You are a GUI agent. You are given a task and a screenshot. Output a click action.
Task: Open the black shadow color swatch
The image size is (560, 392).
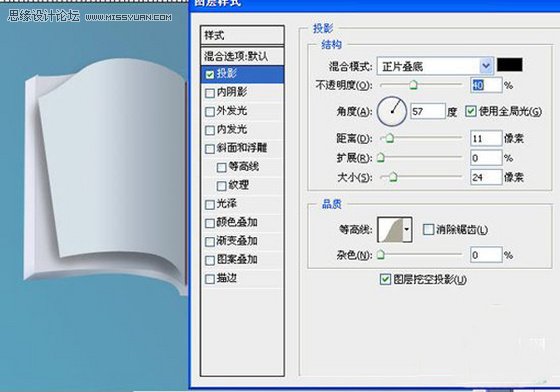tap(510, 65)
